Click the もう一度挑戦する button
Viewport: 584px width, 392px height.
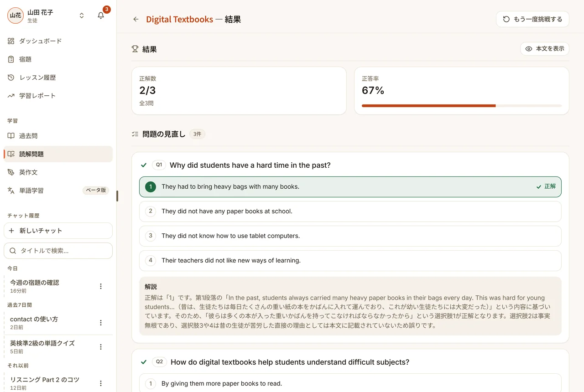pyautogui.click(x=532, y=19)
